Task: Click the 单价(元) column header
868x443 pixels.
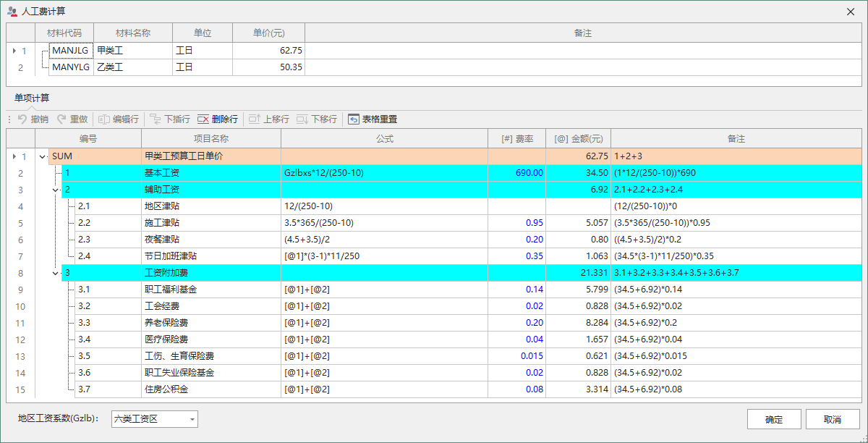Action: [268, 33]
